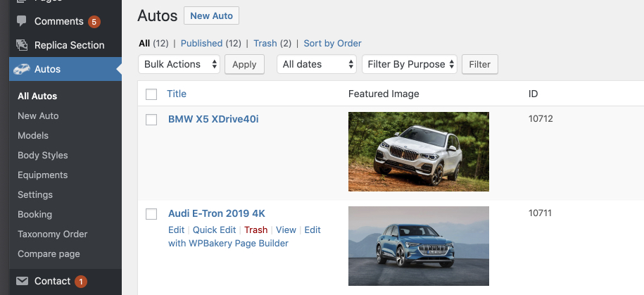Screen dimensions: 644x295
Task: Click the Sort by Order link
Action: pyautogui.click(x=333, y=43)
